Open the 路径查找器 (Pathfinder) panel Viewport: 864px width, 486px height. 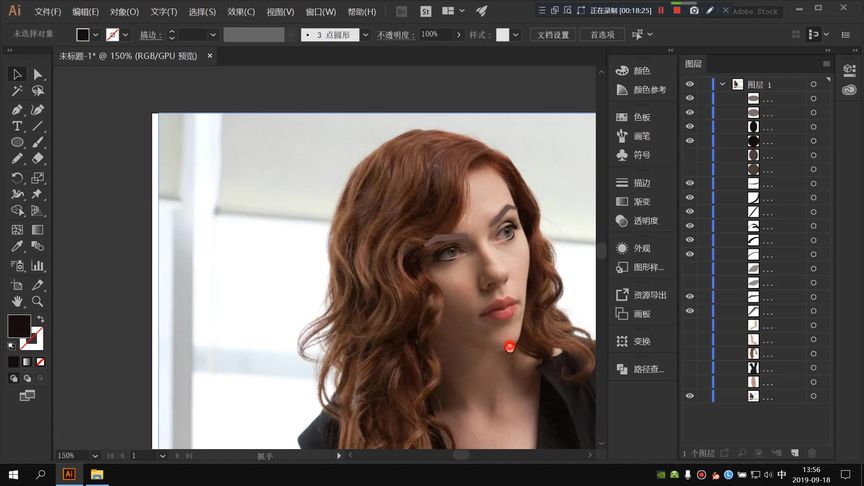[647, 369]
